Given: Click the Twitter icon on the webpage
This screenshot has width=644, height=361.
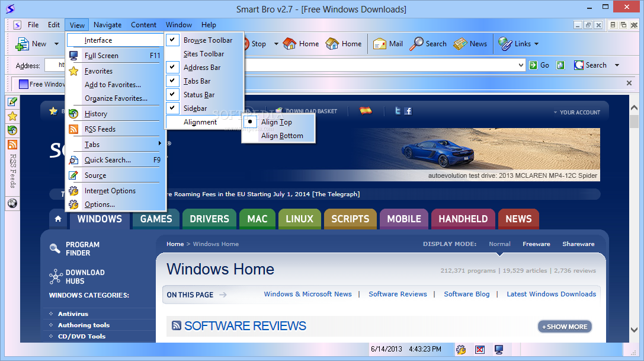Looking at the screenshot, I should click(x=398, y=111).
